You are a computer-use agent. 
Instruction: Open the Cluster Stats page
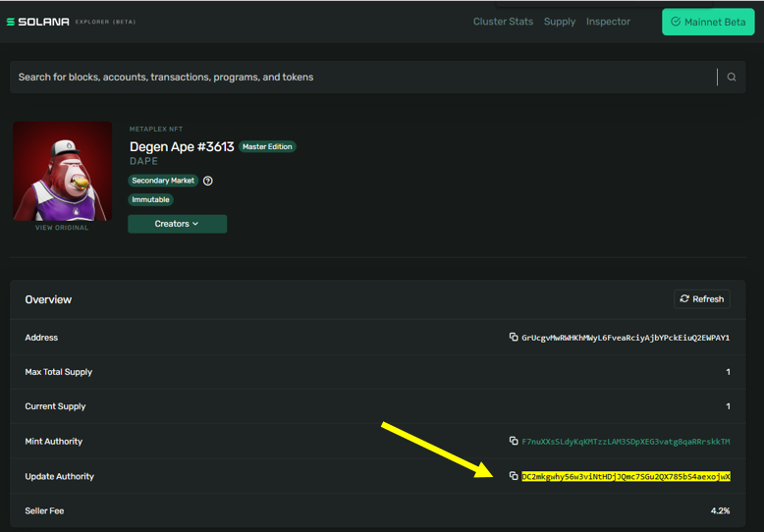pos(503,22)
